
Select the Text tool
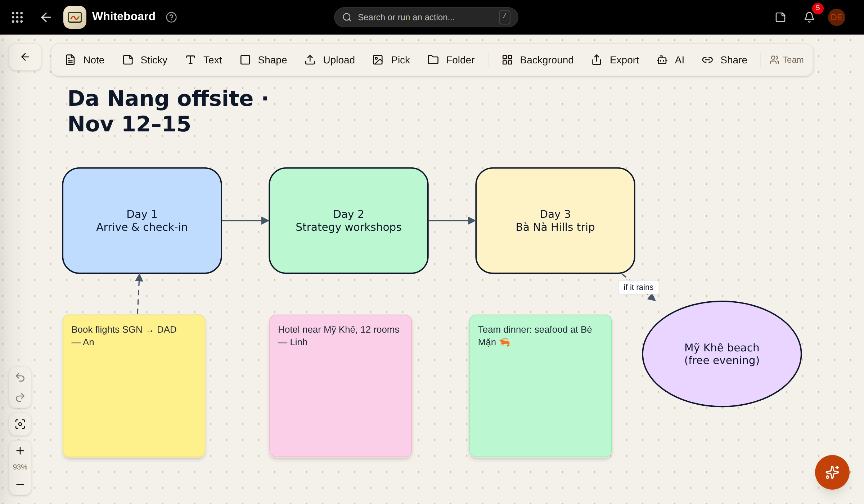coord(204,60)
